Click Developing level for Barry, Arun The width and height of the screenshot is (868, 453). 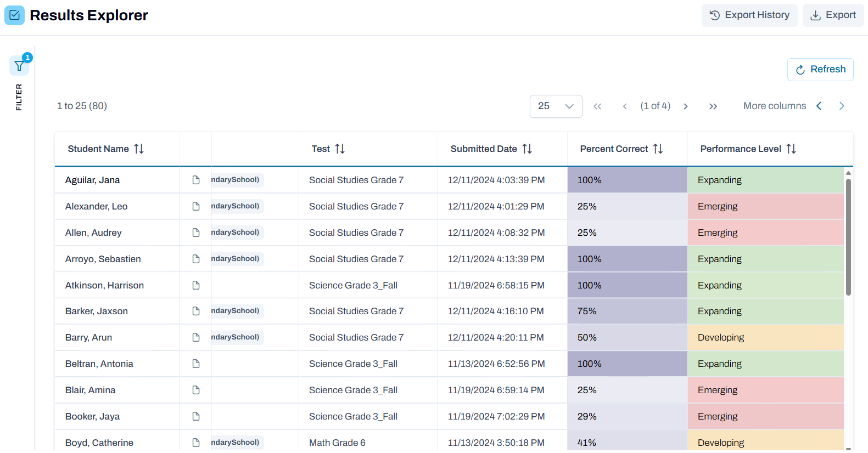pos(765,337)
